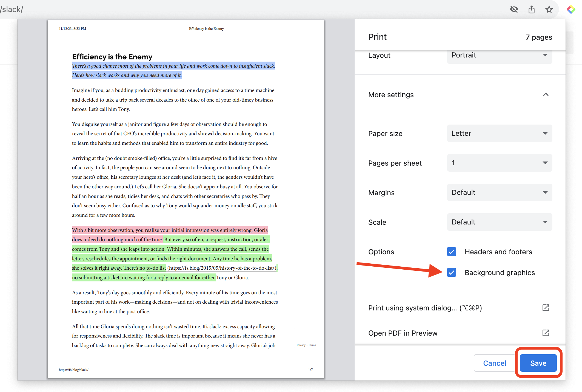Click the 1/7 page number in footer
The height and width of the screenshot is (392, 582).
pyautogui.click(x=310, y=370)
